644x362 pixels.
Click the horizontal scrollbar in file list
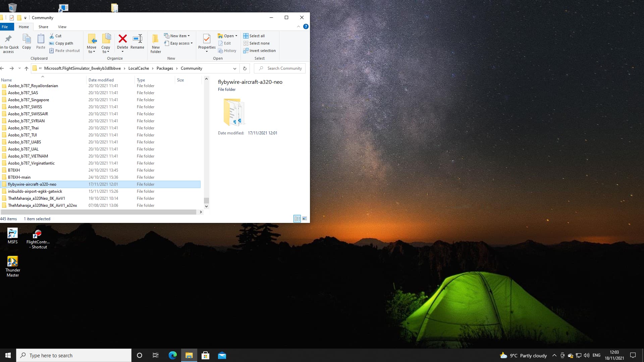99,212
